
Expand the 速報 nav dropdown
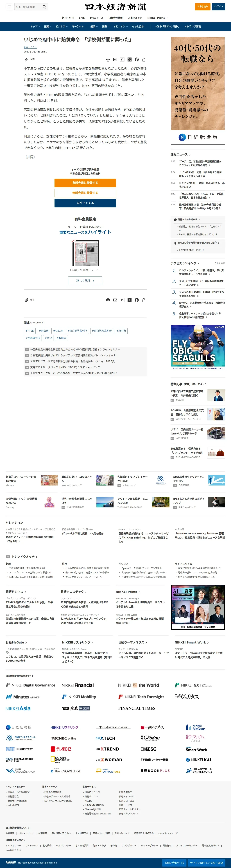tap(48, 27)
